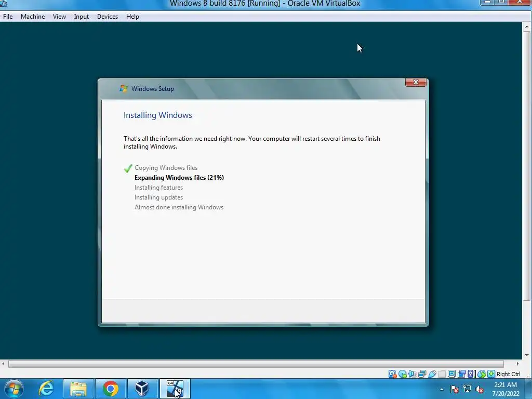
Task: Open the View menu
Action: 59,17
